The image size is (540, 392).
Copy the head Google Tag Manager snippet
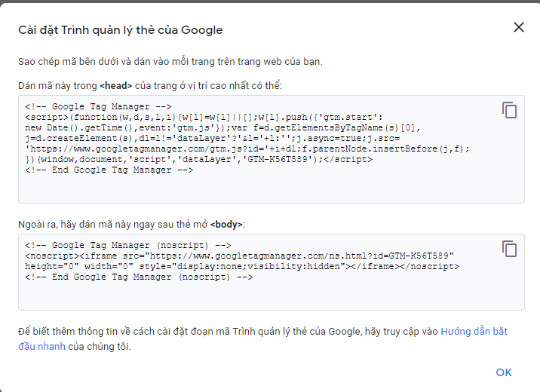tap(509, 110)
